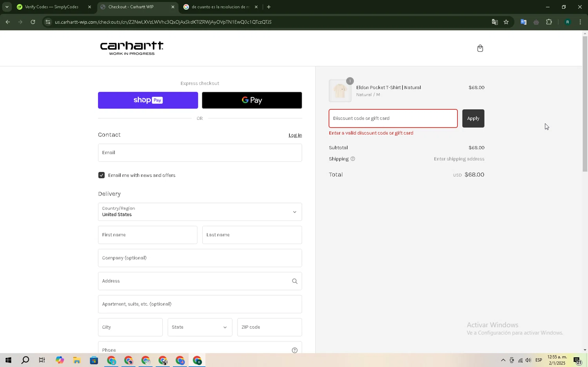
Task: Click the "Enter a valid discount code" error text
Action: click(x=371, y=133)
